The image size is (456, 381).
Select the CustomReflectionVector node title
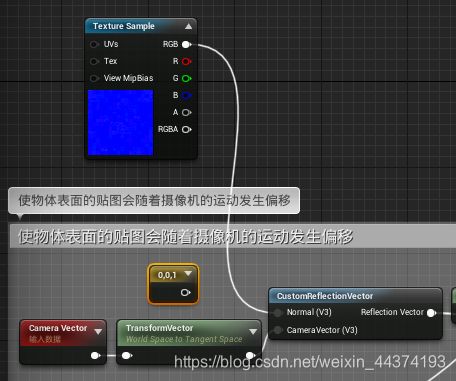pyautogui.click(x=325, y=296)
